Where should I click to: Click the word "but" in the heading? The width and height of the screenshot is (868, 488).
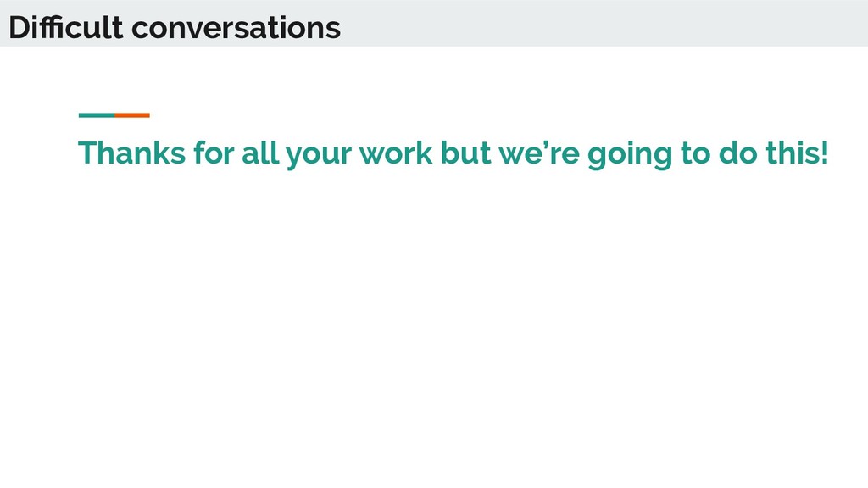tap(465, 153)
